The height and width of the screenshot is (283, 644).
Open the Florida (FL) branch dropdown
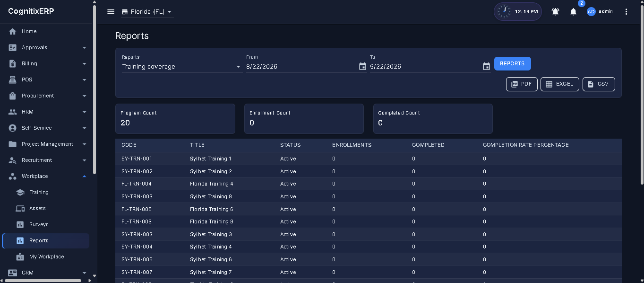point(147,12)
